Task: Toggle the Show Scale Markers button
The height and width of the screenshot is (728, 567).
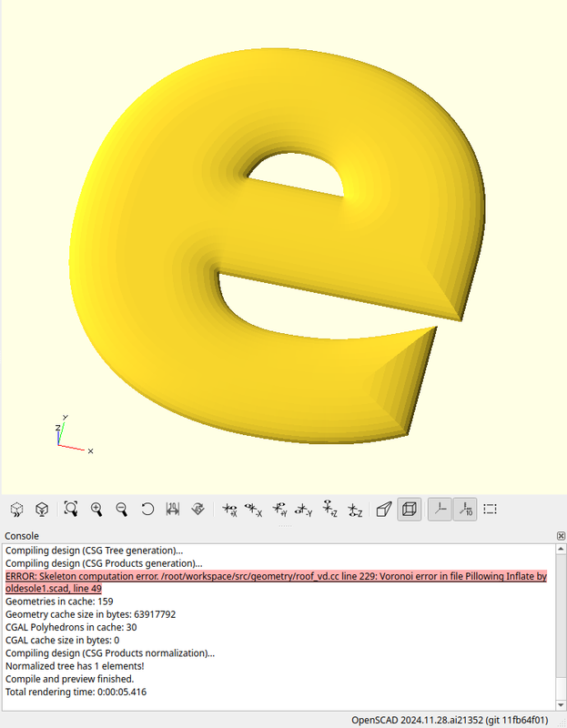Action: pyautogui.click(x=465, y=510)
